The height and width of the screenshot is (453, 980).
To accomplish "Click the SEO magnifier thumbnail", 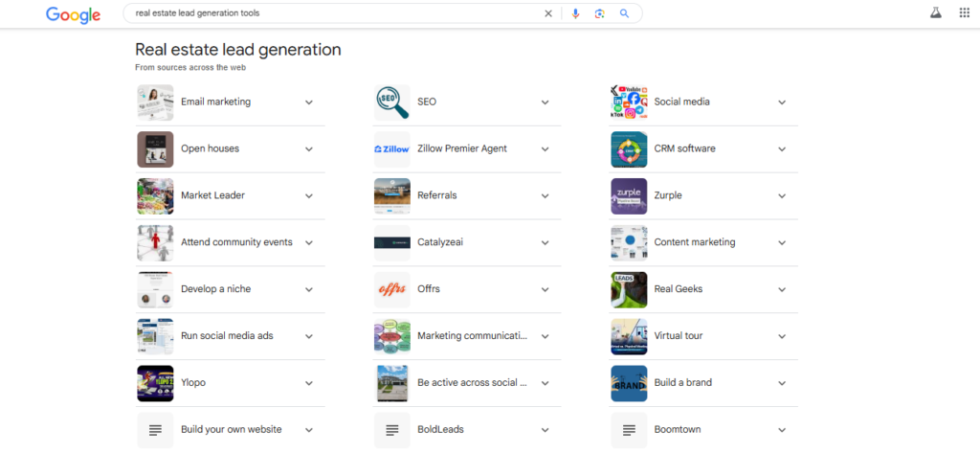I will point(391,102).
